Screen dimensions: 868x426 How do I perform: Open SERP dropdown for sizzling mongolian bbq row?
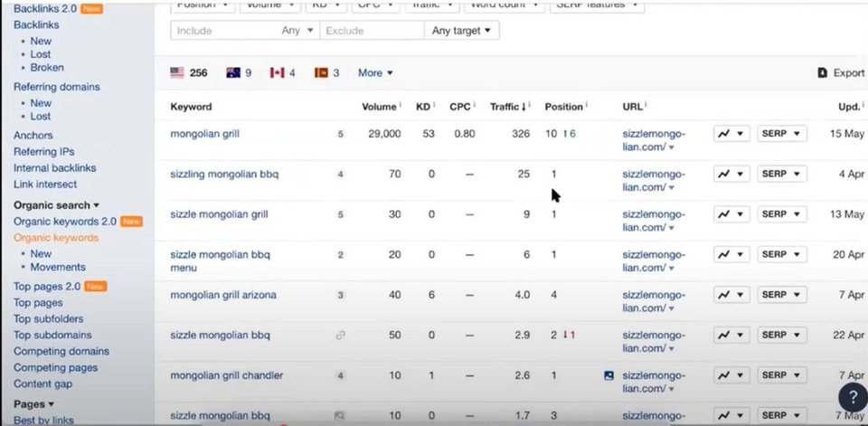(x=781, y=174)
